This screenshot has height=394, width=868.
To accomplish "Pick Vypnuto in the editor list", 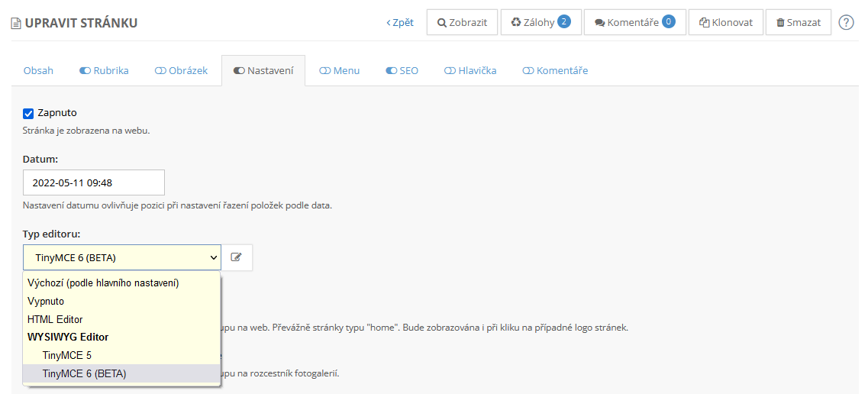I will pyautogui.click(x=46, y=301).
